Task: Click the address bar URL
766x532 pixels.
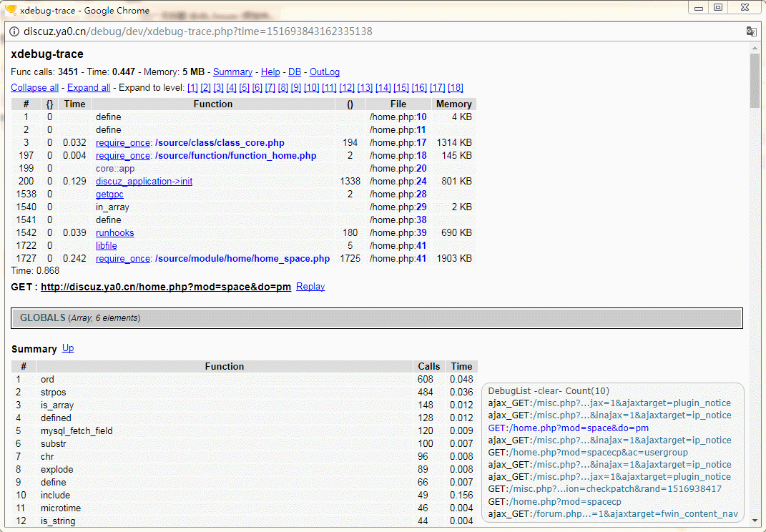Action: tap(197, 31)
